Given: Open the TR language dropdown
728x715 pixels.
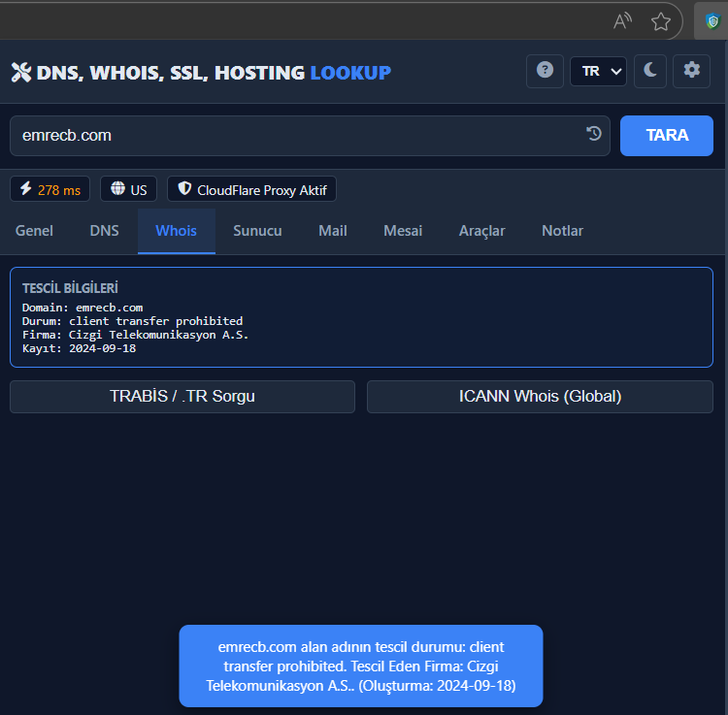Looking at the screenshot, I should [x=598, y=71].
